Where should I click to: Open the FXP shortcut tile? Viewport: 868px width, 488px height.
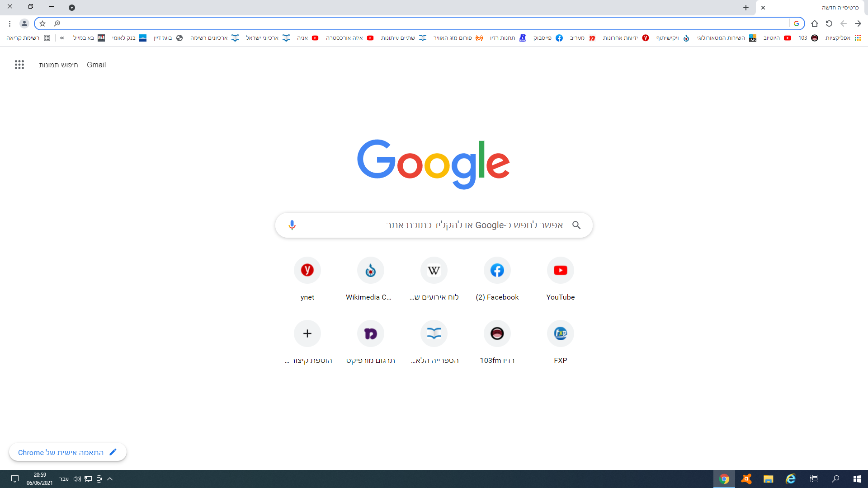point(560,333)
